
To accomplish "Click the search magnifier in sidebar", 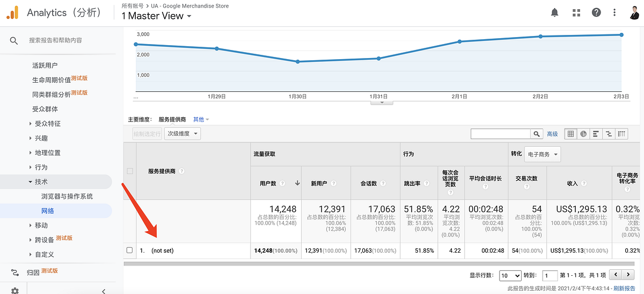I will pyautogui.click(x=14, y=40).
